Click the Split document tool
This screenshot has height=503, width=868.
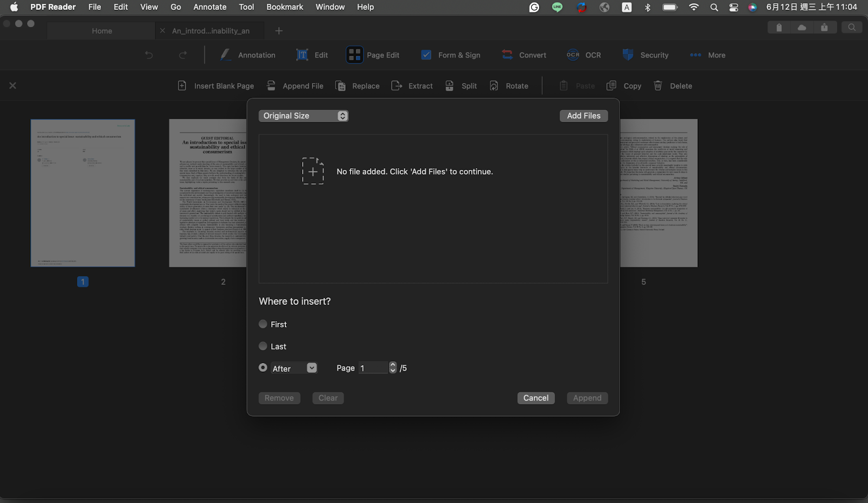[x=461, y=86]
